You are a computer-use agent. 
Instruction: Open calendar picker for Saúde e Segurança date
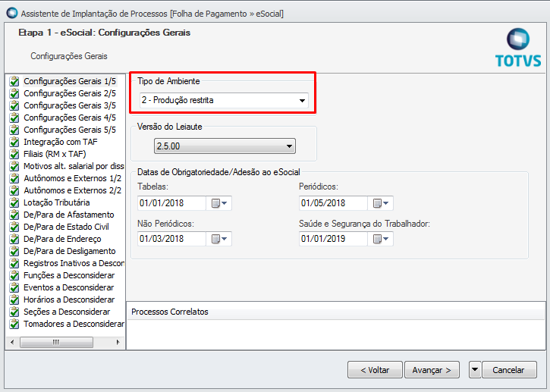coord(381,239)
